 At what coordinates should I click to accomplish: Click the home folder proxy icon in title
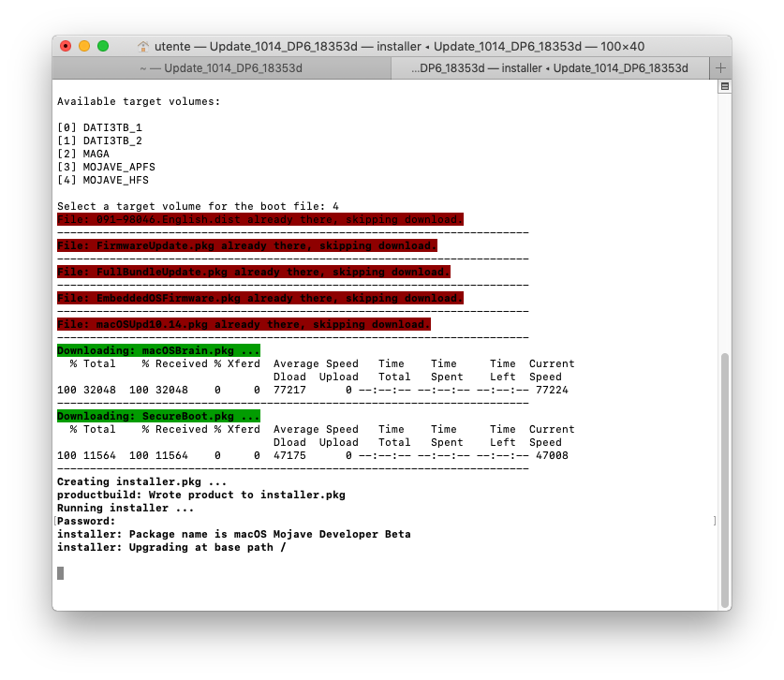point(143,47)
